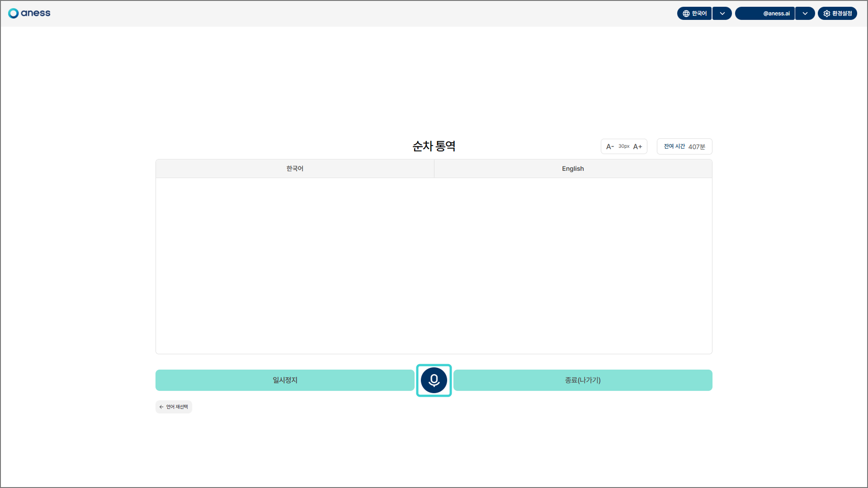The width and height of the screenshot is (868, 488).
Task: Click the 순차 통역 page title
Action: pos(434,146)
